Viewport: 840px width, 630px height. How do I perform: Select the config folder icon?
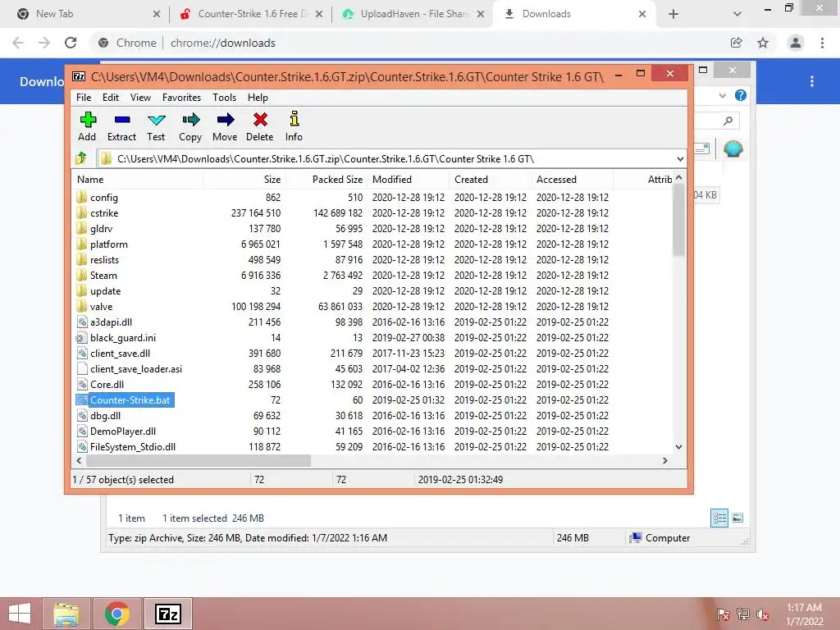tap(81, 197)
